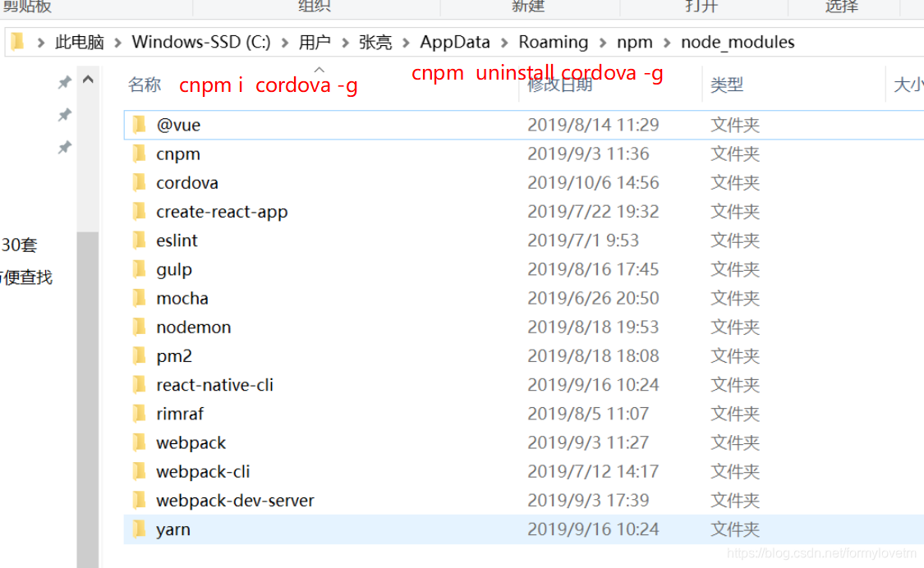Click the first quick access pin icon

click(64, 82)
